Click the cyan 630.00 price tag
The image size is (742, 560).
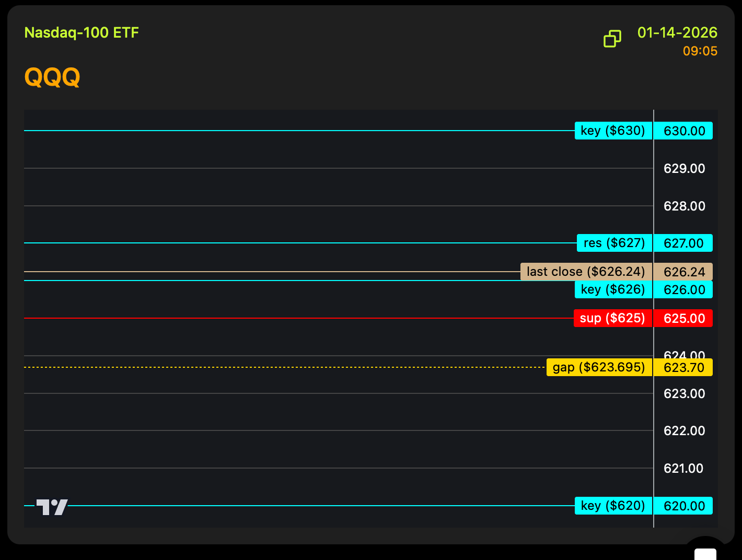point(684,131)
